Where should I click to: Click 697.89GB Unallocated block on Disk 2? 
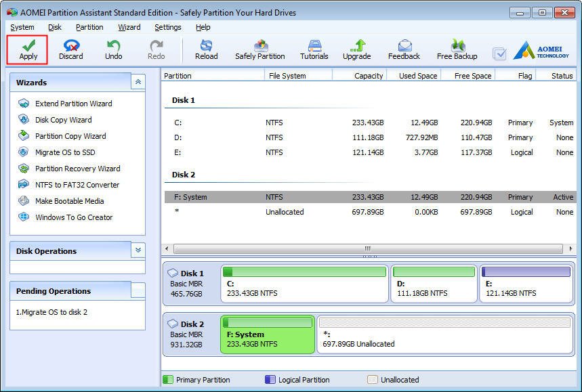click(444, 334)
